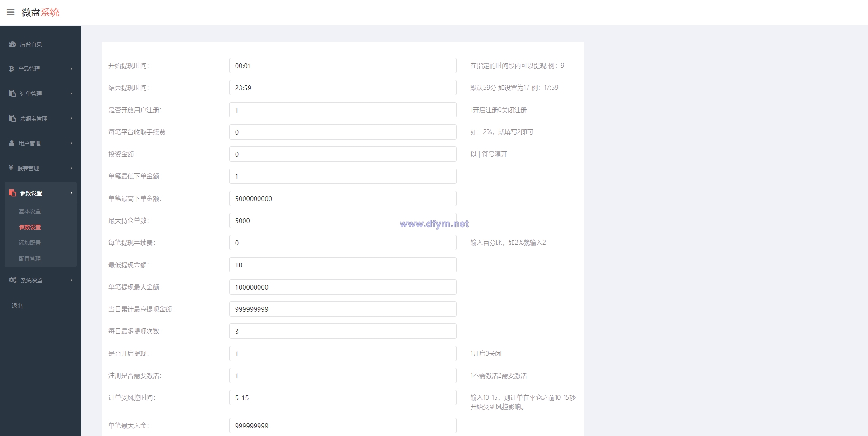Focus the 结束提现时间 field showing 23:59
868x436 pixels.
pyautogui.click(x=343, y=88)
